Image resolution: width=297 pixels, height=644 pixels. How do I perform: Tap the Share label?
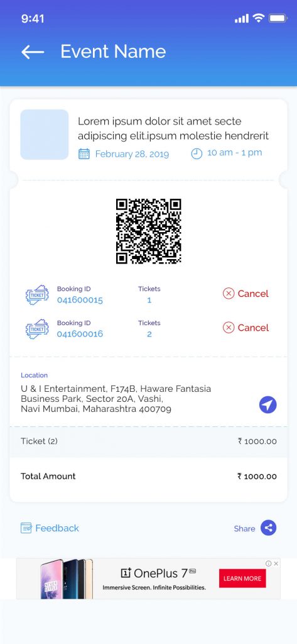(244, 528)
